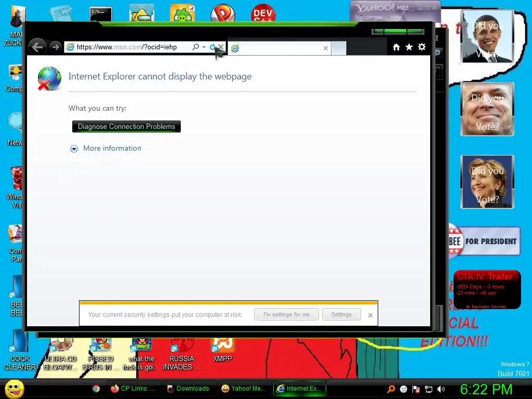Select the Internet Explorer taskbar button
This screenshot has width=532, height=399.
pyautogui.click(x=300, y=389)
